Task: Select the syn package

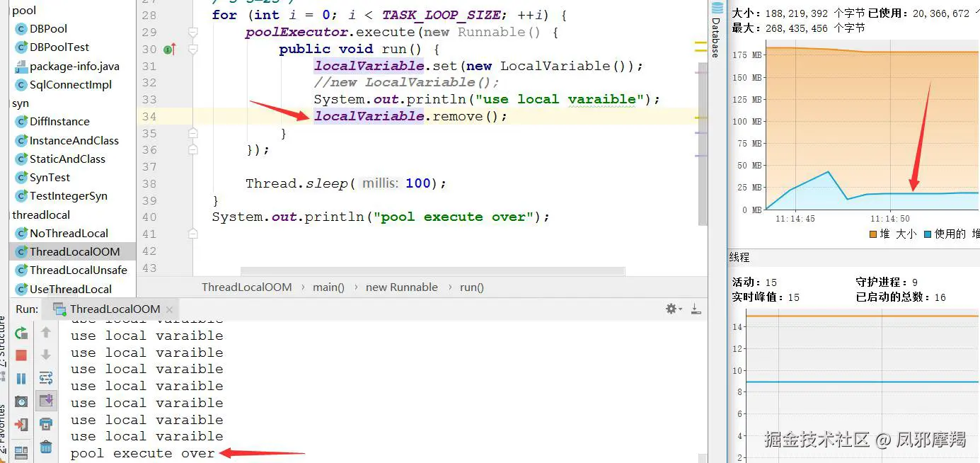Action: (x=21, y=103)
